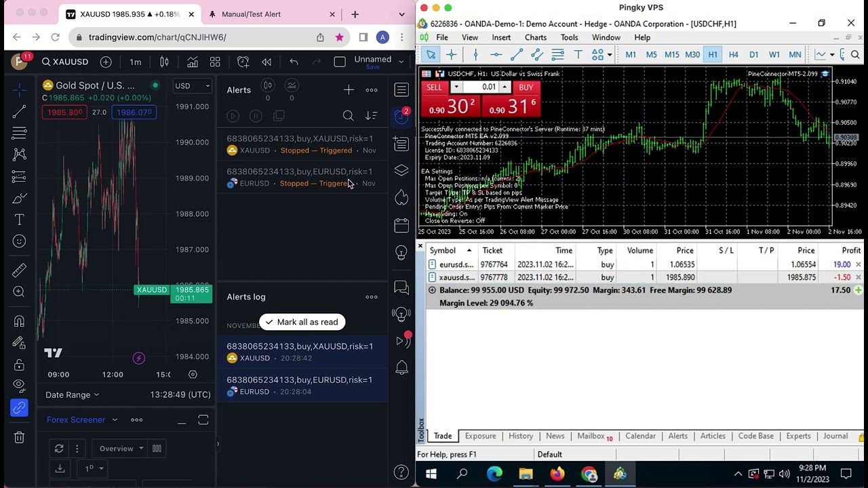
Task: Expand the Unnamed layout dropdown arrow
Action: pos(401,62)
